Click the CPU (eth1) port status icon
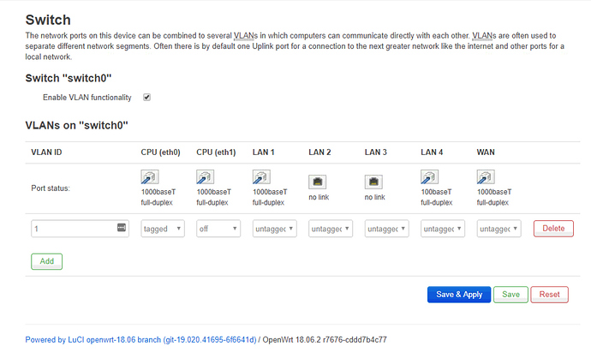Image resolution: width=591 pixels, height=364 pixels. 205,176
